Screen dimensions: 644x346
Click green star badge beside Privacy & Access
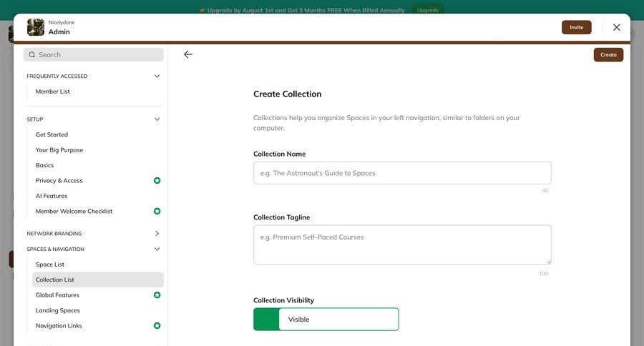tap(157, 181)
